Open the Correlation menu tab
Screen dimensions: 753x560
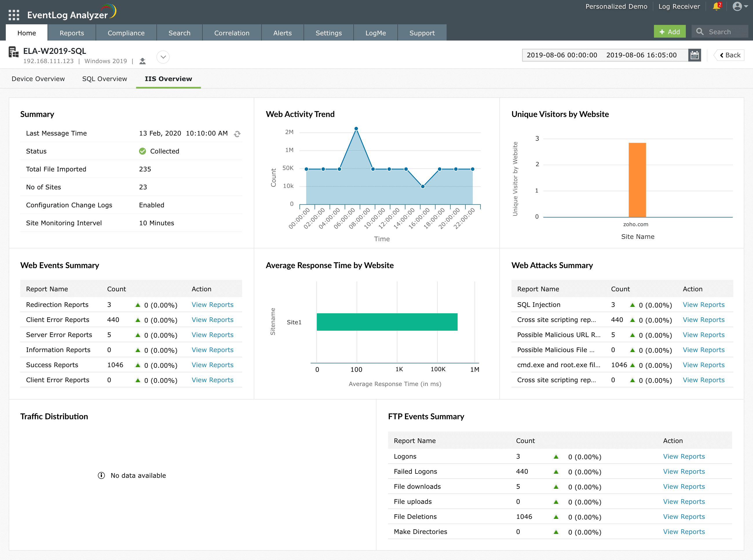pos(232,33)
